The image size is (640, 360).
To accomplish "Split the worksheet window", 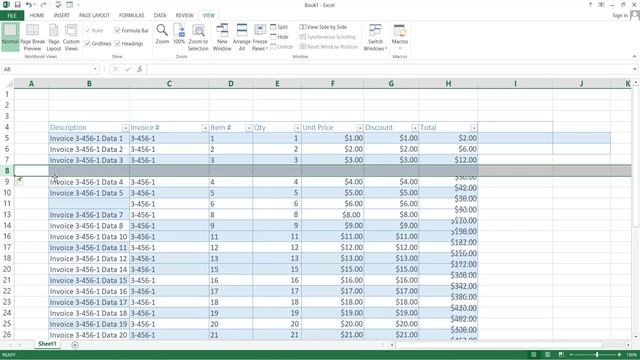I will click(x=279, y=27).
